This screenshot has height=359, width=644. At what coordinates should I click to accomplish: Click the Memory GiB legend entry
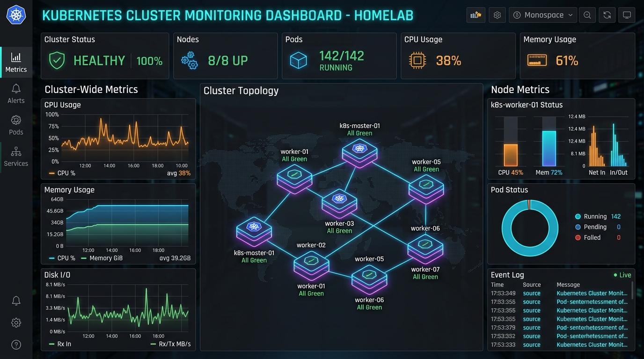[102, 258]
